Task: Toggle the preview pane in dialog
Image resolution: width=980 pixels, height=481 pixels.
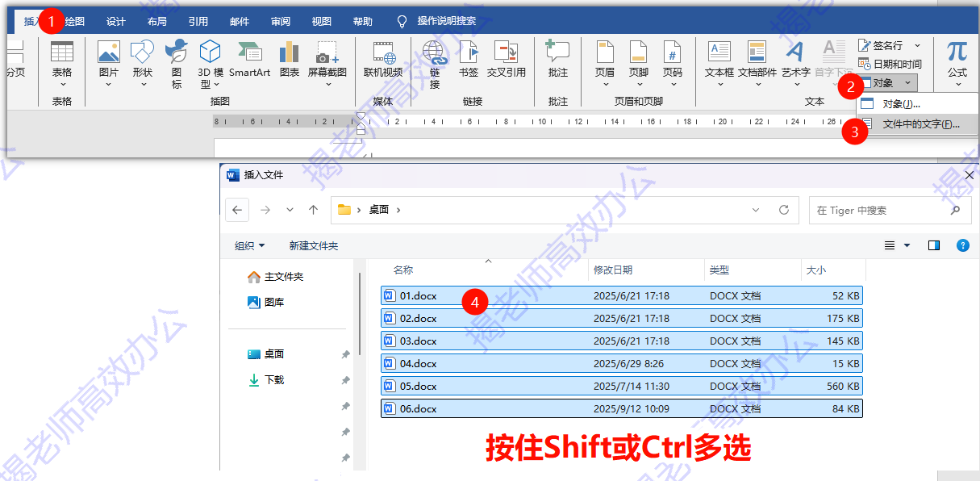Action: 934,245
